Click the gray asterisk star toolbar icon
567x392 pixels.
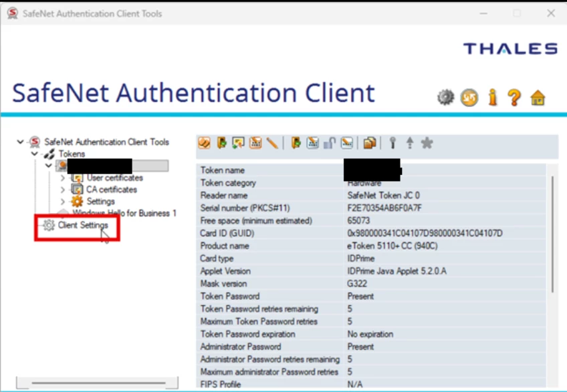427,143
